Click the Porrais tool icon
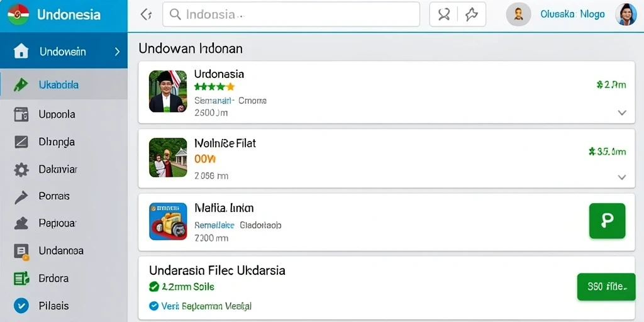Screen dimensions: 644x322 click(21, 197)
